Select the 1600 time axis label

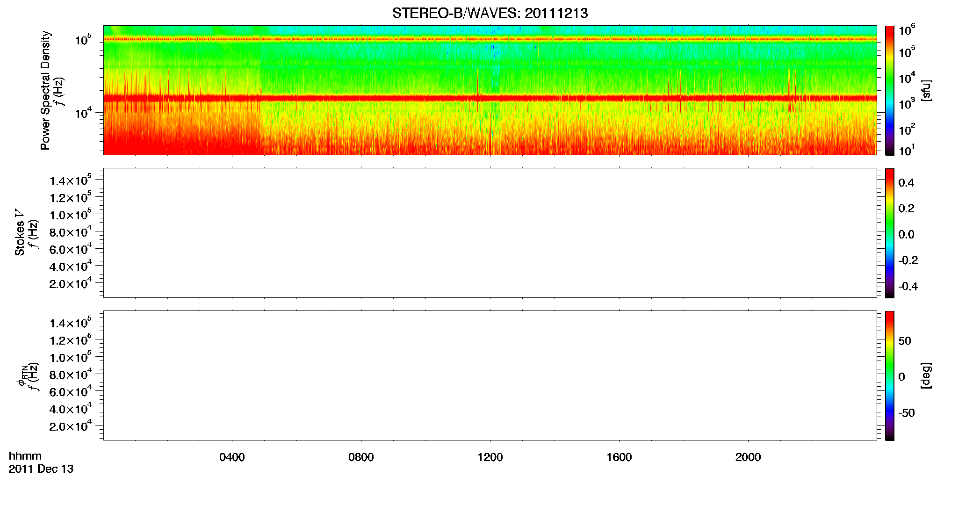point(619,457)
